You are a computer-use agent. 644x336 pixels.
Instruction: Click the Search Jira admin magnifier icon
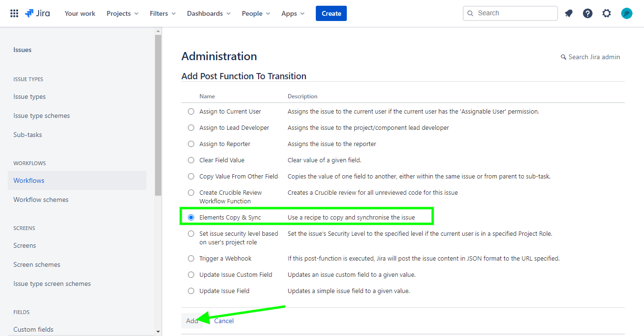563,57
